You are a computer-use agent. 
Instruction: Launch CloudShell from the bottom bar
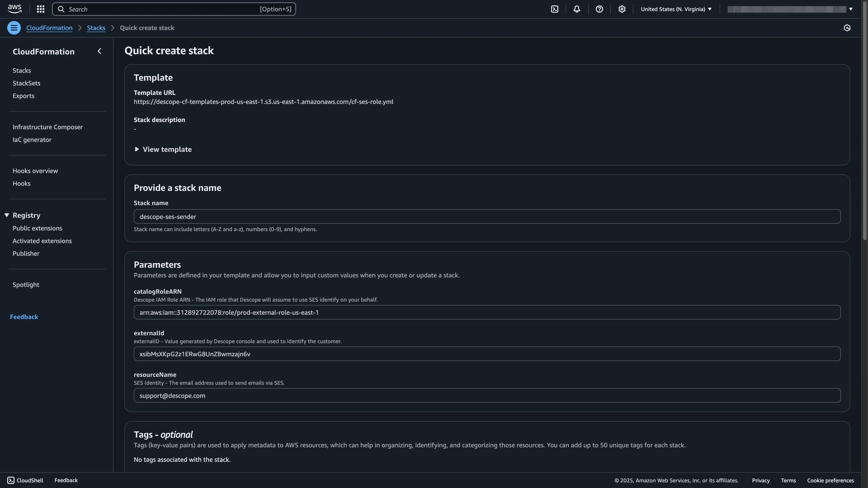(x=25, y=480)
